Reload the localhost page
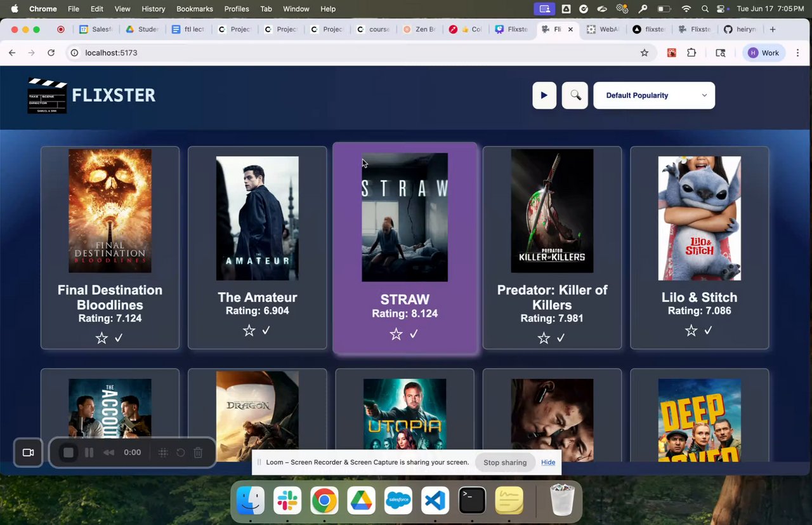The image size is (812, 525). (51, 53)
